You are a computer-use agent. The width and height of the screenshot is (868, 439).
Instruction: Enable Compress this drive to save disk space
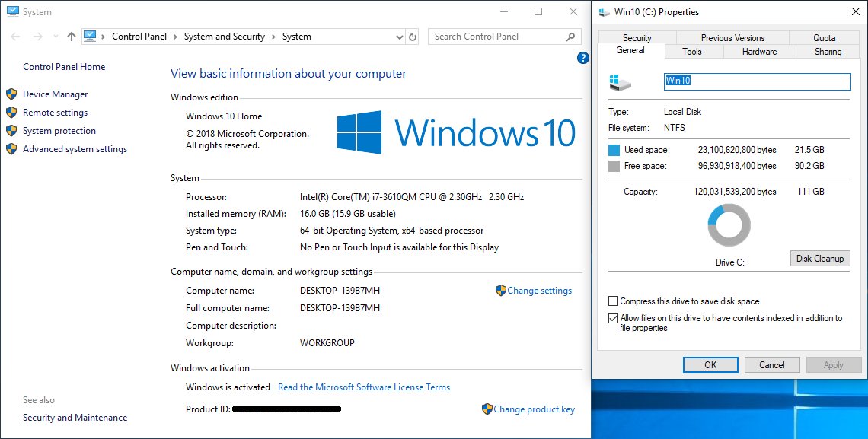click(614, 301)
